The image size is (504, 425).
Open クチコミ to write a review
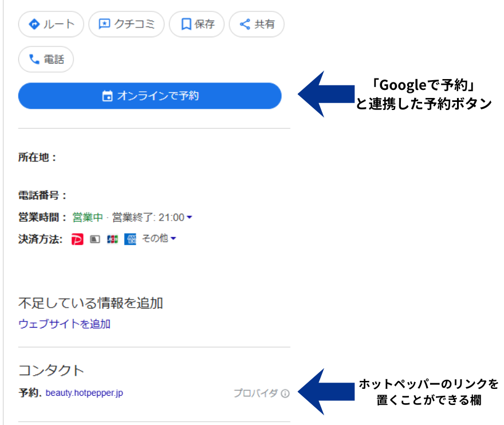click(x=126, y=24)
